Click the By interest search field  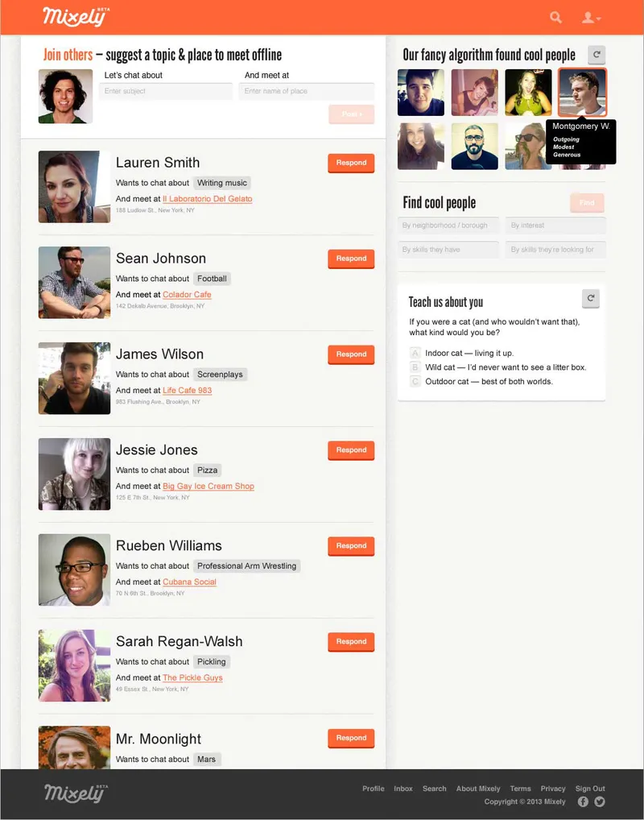click(x=555, y=226)
